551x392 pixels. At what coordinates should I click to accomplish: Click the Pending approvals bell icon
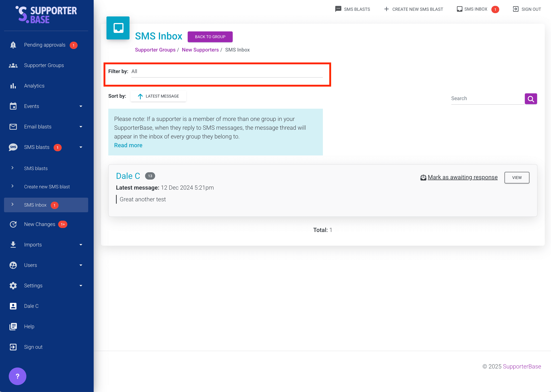coord(13,45)
